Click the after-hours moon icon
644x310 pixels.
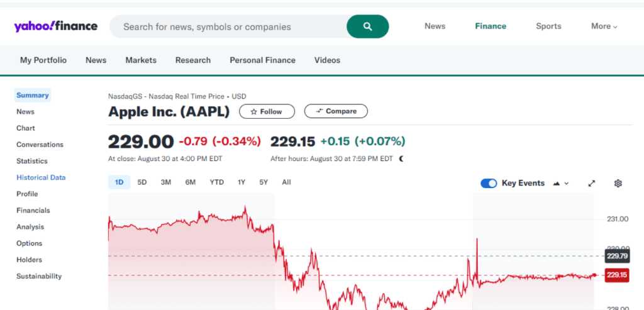401,158
